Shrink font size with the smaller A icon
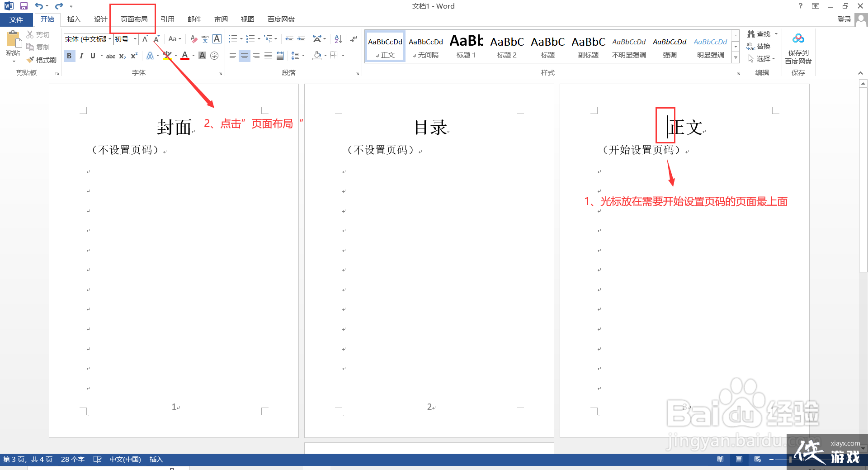Image resolution: width=868 pixels, height=470 pixels. 156,39
